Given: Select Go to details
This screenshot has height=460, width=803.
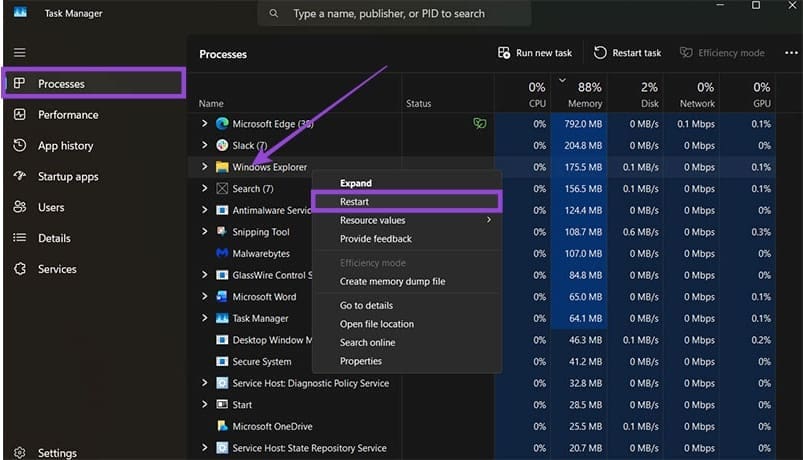Looking at the screenshot, I should 407,305.
